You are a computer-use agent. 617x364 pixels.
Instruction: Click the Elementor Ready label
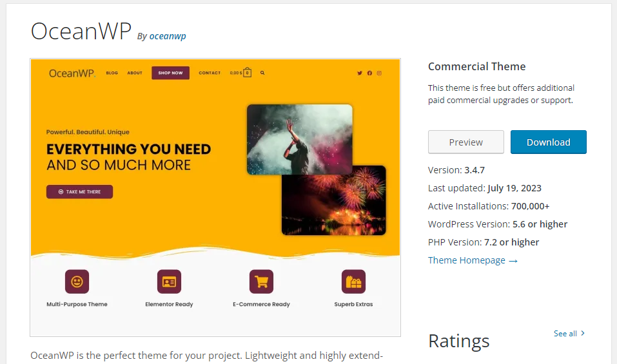tap(169, 304)
